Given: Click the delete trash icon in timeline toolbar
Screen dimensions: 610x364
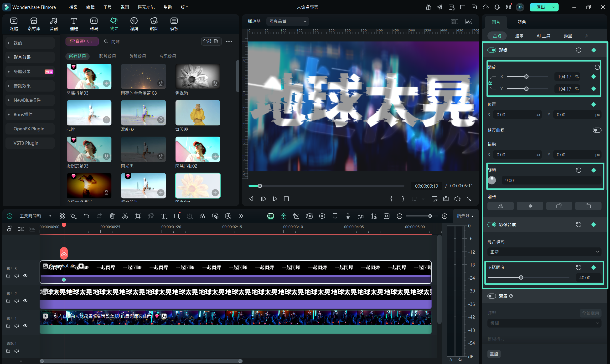Looking at the screenshot, I should 112,216.
